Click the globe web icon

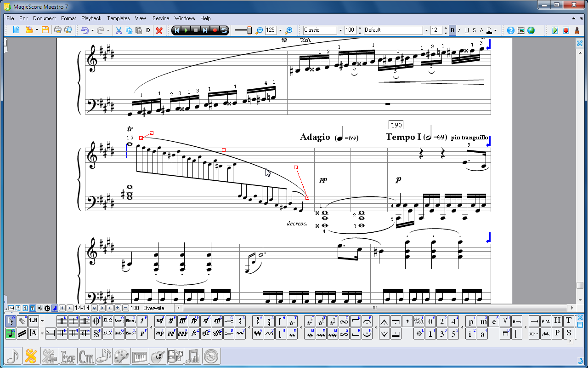[x=531, y=30]
